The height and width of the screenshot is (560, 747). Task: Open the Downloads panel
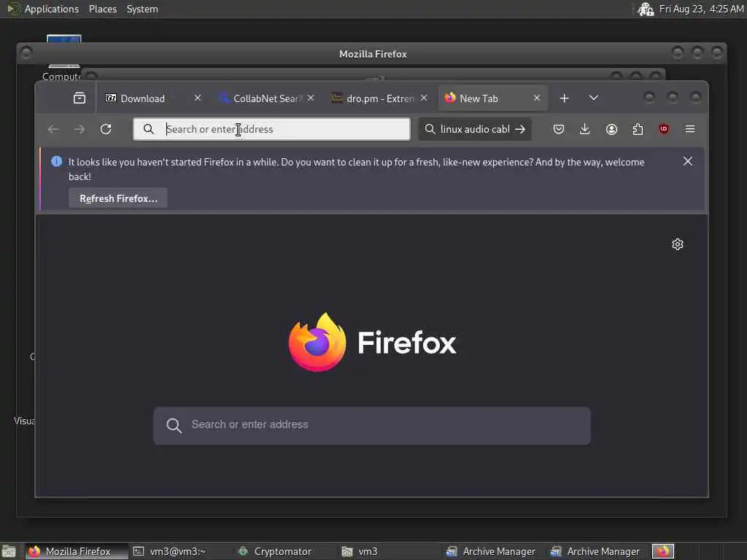tap(584, 129)
